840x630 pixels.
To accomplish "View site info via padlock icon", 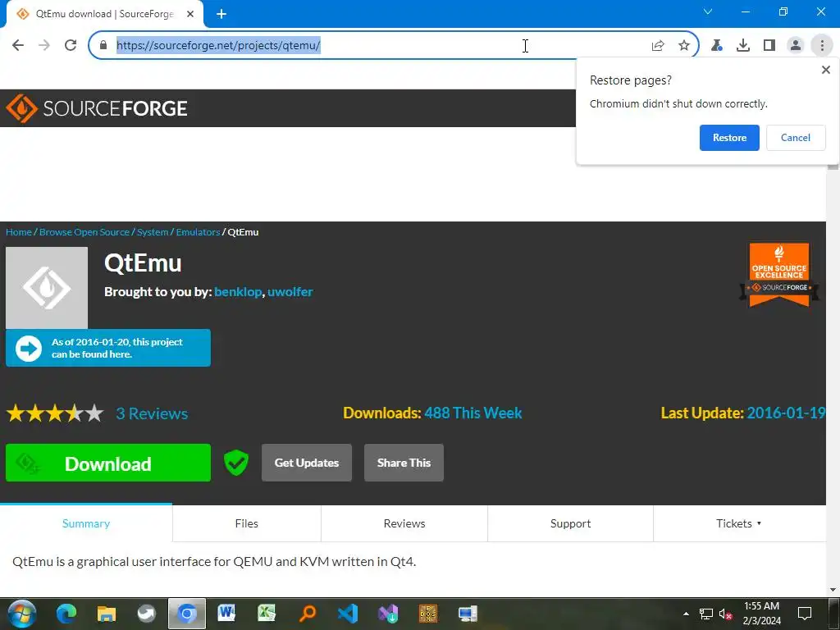I will coord(103,45).
